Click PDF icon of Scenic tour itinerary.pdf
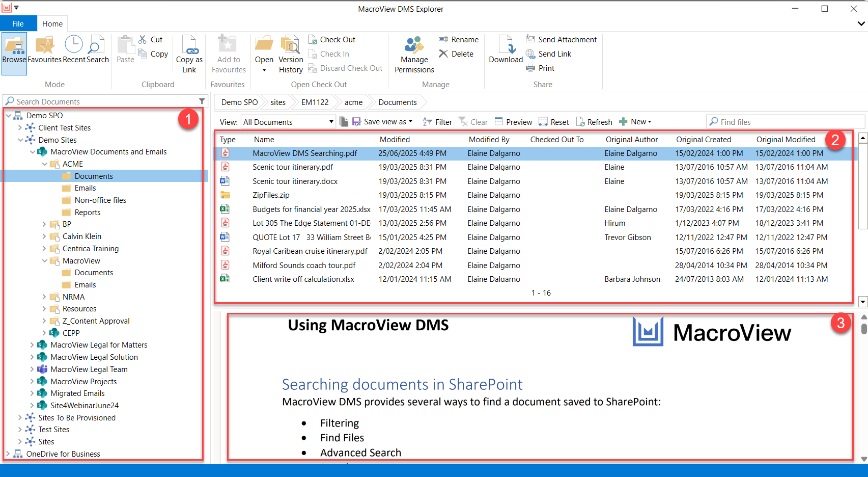This screenshot has height=477, width=868. (x=225, y=167)
